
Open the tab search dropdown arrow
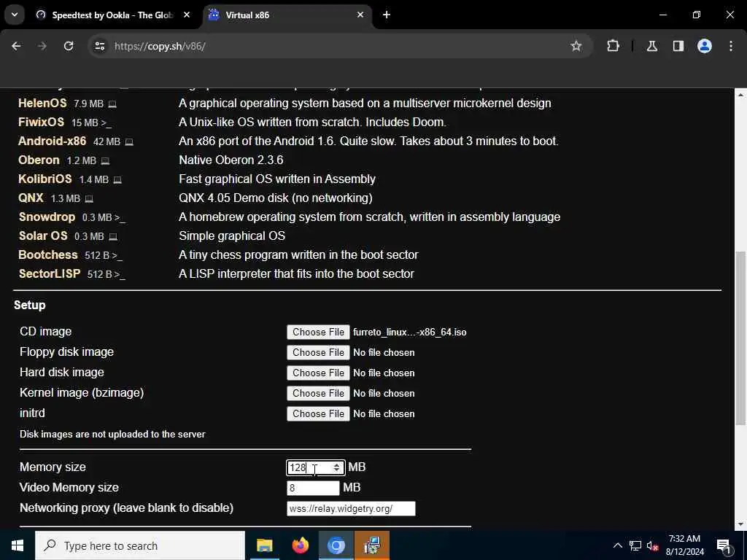click(15, 15)
